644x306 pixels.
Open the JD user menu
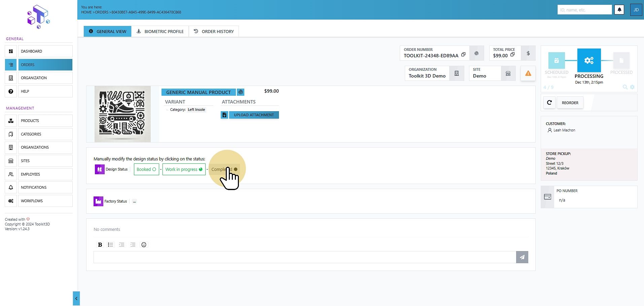click(636, 10)
